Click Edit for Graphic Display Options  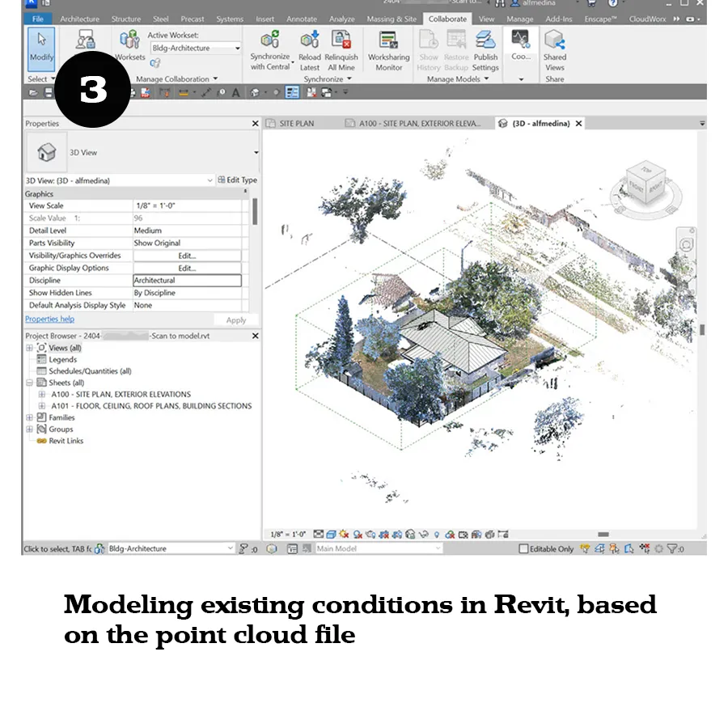pos(187,268)
